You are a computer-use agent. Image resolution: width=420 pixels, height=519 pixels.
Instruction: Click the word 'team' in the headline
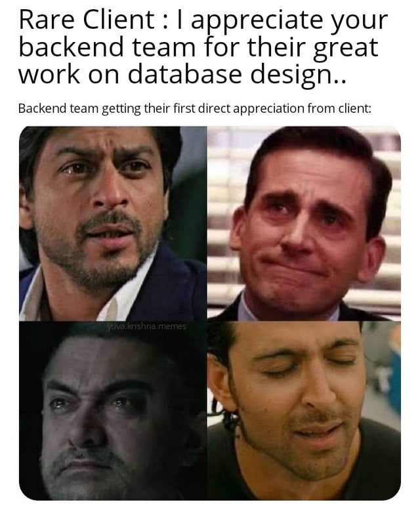point(164,48)
